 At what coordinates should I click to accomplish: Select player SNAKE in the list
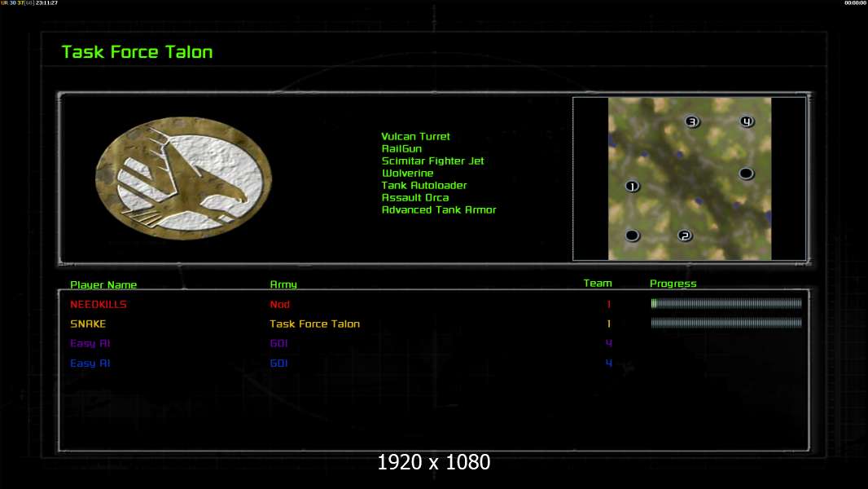pos(88,324)
